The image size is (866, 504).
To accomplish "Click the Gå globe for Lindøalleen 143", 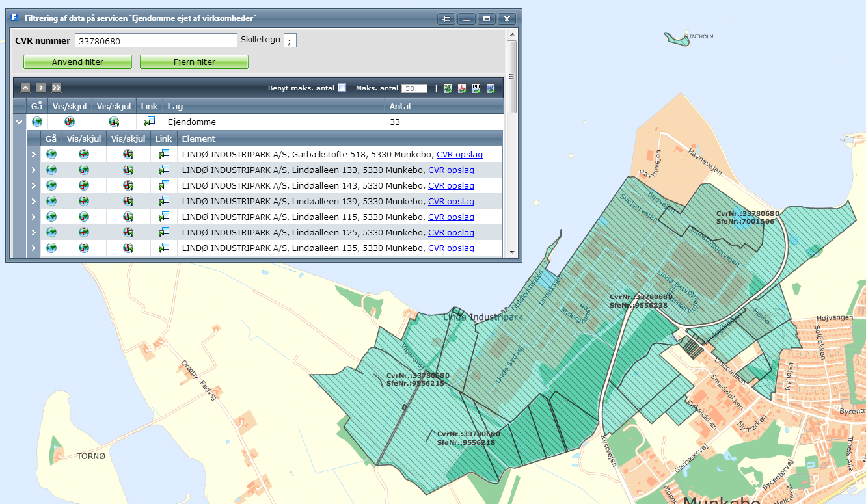I will (51, 185).
